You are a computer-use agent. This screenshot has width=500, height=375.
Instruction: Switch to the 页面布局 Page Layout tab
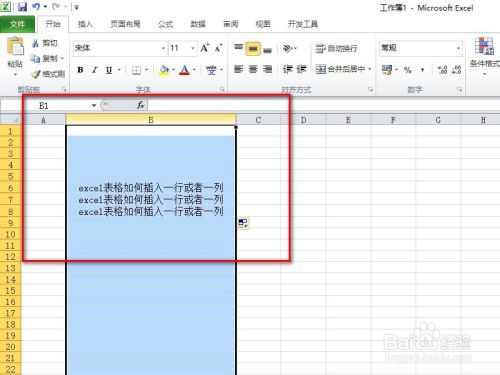(125, 24)
